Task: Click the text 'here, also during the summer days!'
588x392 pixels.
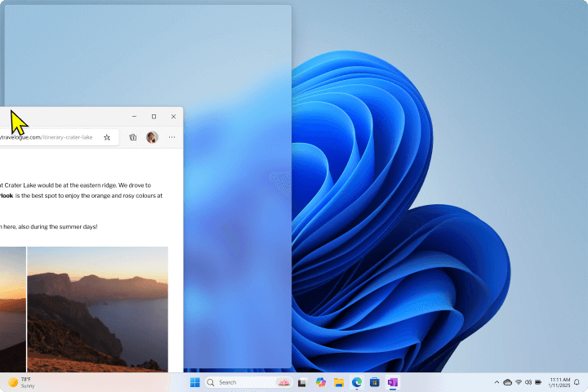Action: pos(51,226)
